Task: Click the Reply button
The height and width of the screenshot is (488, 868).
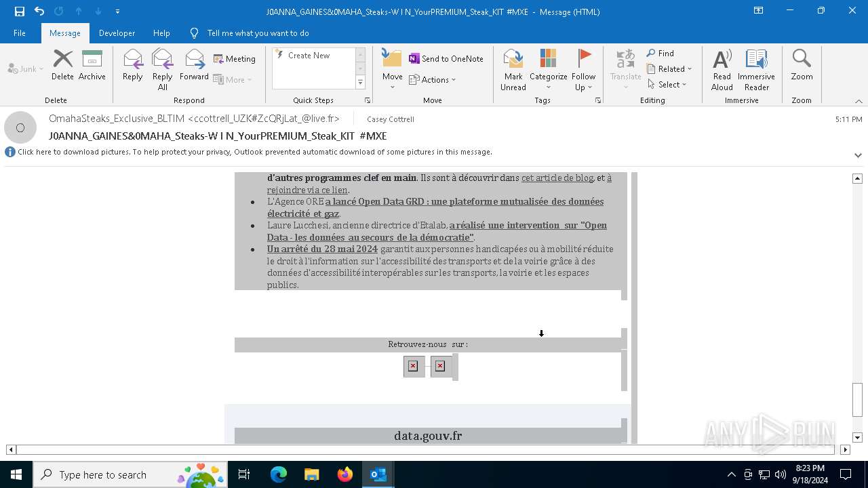Action: click(133, 65)
